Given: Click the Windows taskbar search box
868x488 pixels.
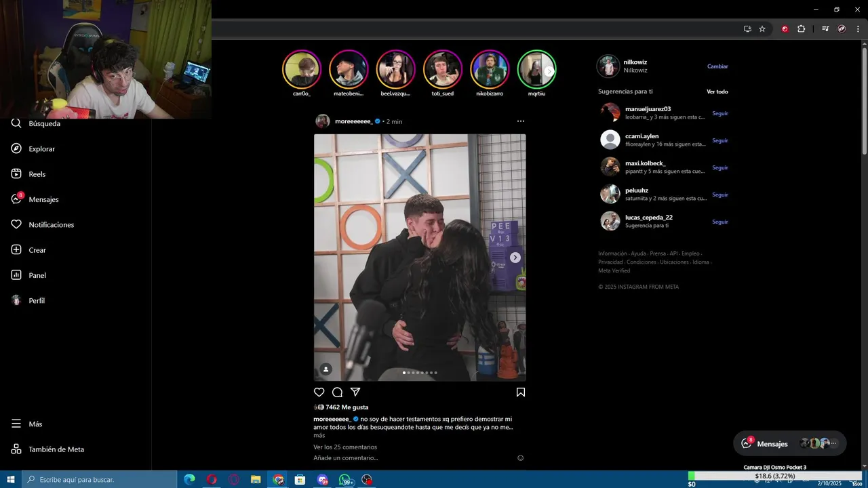Looking at the screenshot, I should point(101,480).
